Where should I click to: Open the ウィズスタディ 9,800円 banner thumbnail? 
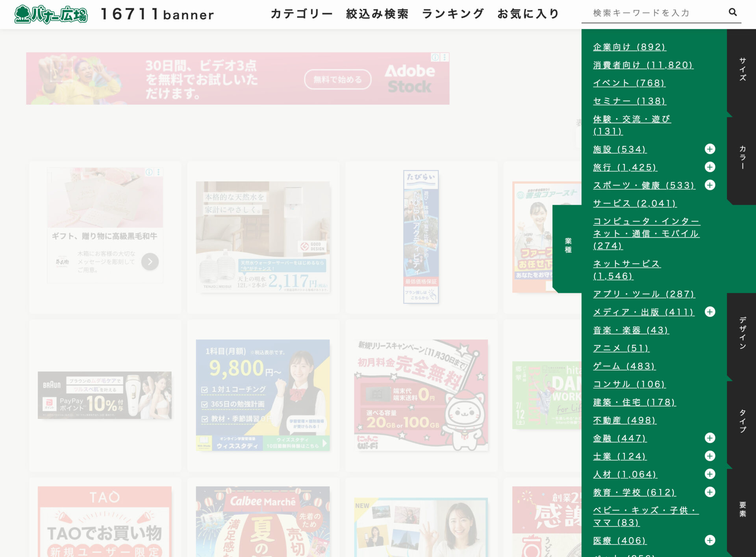click(263, 395)
